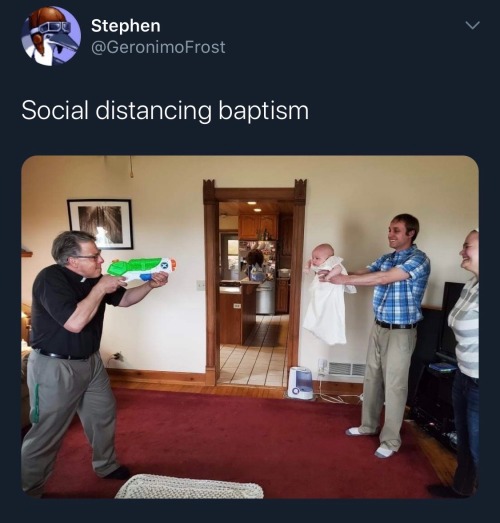The height and width of the screenshot is (523, 500).
Task: Click the framed black-and-white wall picture
Action: click(100, 224)
